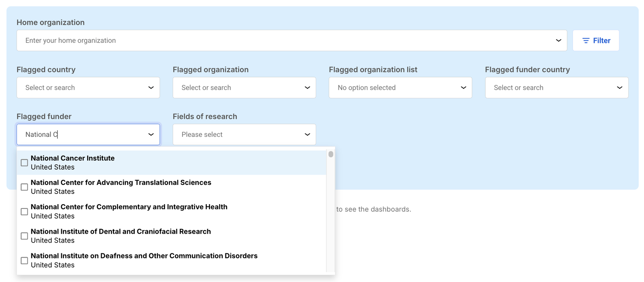The width and height of the screenshot is (644, 282).
Task: Click the Flagged organization chevron arrow
Action: (x=307, y=88)
